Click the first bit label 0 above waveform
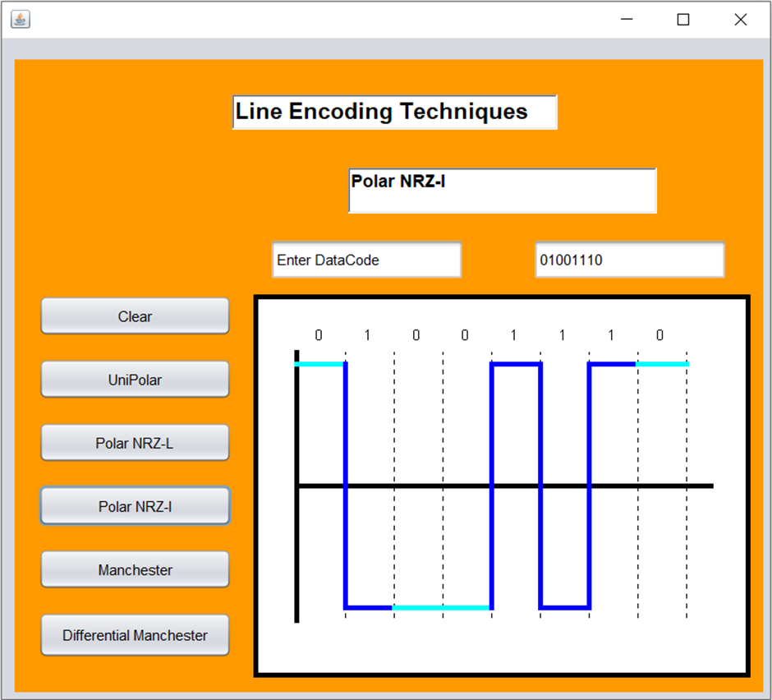Image resolution: width=772 pixels, height=700 pixels. tap(317, 335)
